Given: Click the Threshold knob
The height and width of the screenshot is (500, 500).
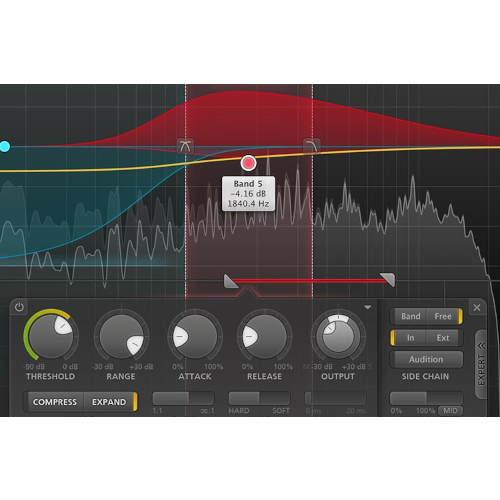Looking at the screenshot, I should [51, 337].
